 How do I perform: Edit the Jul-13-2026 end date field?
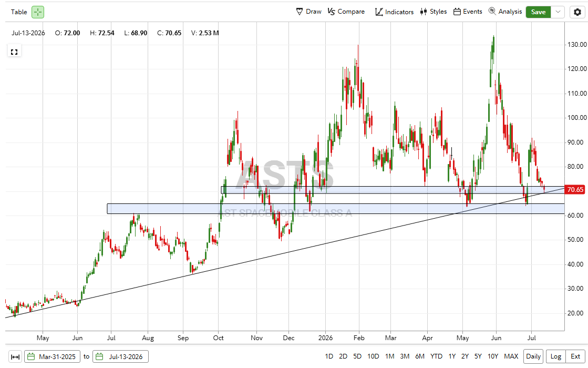120,357
